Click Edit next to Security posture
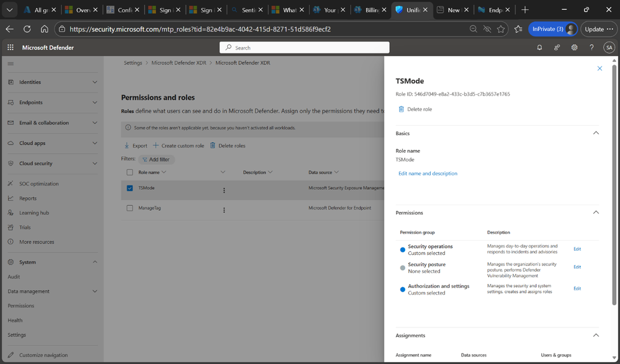620x364 pixels. click(577, 267)
